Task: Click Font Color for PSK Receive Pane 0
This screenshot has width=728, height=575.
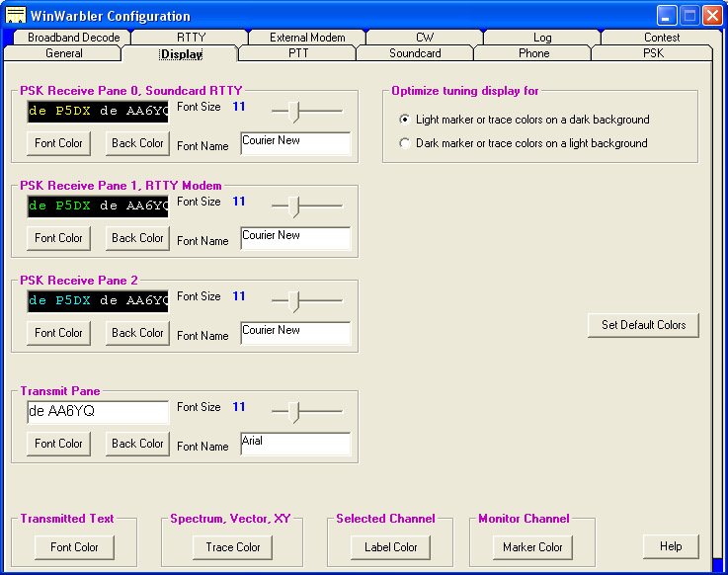Action: (x=58, y=143)
